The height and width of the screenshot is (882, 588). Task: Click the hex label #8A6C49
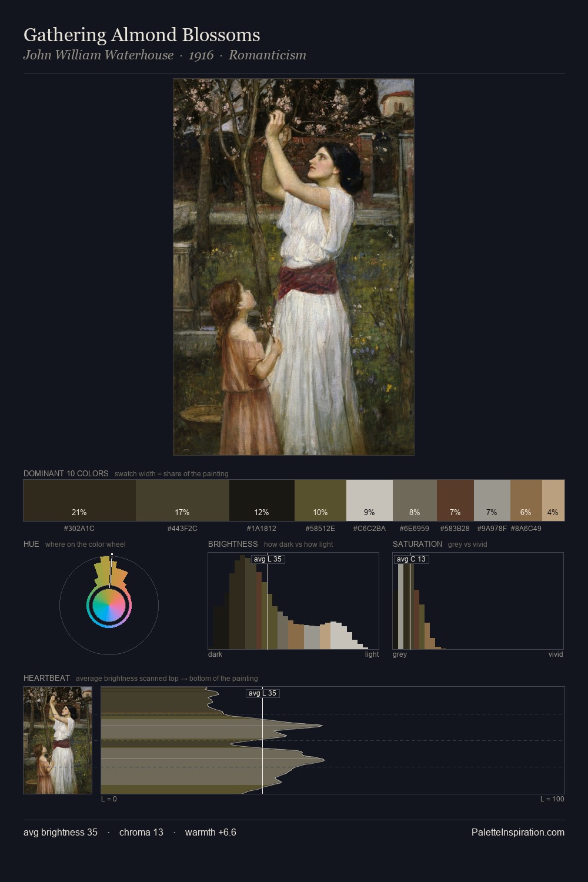pyautogui.click(x=526, y=529)
